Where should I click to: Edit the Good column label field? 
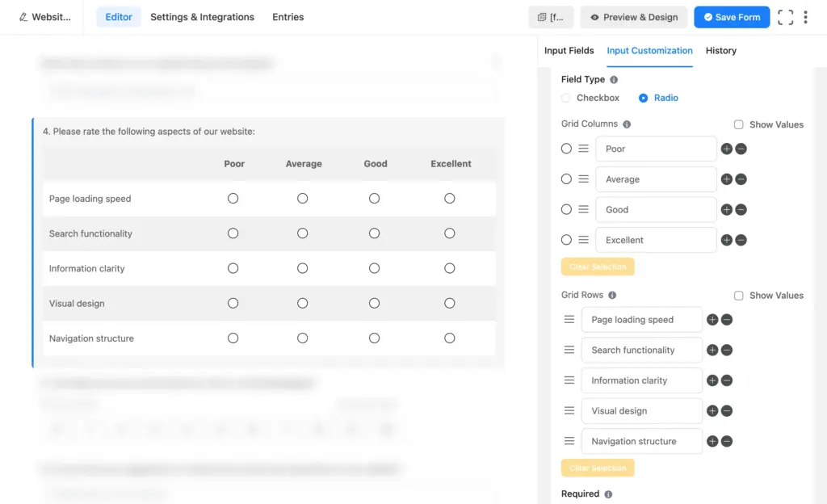coord(656,210)
